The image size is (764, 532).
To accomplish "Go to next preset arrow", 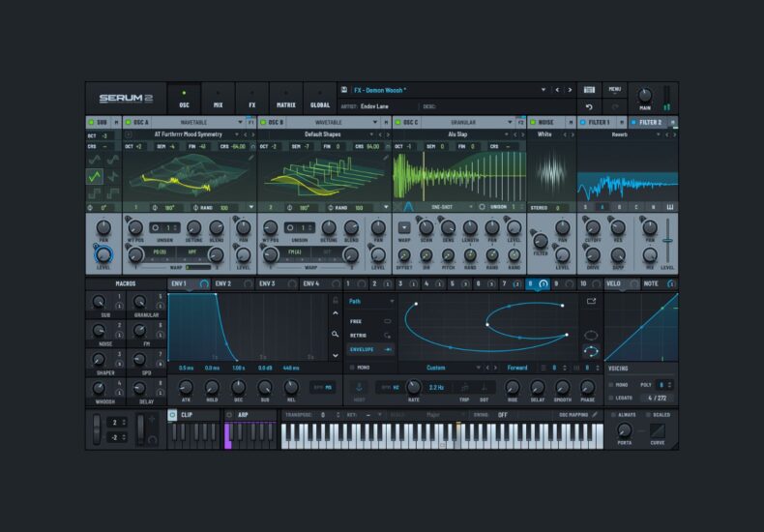I will [571, 90].
